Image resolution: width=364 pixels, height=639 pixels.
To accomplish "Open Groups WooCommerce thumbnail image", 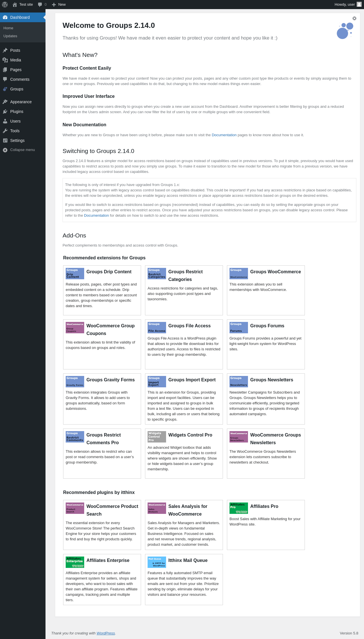I will click(239, 274).
